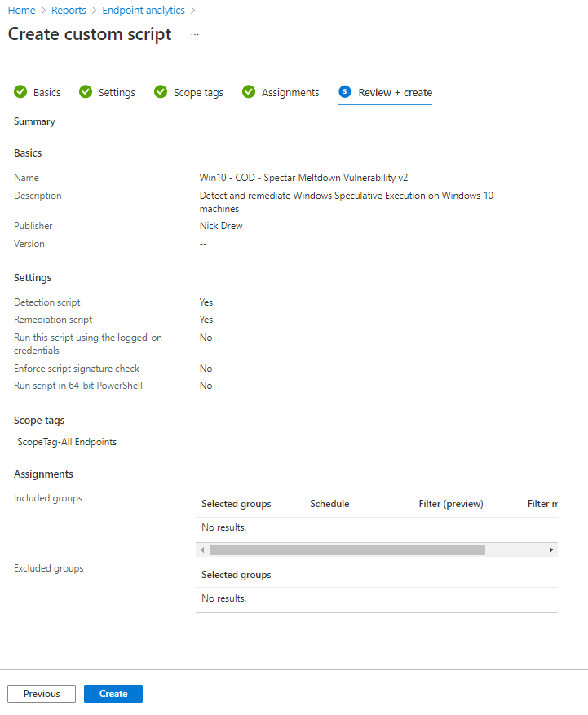Viewport: 588px width, 715px height.
Task: Select the Assignments step tab
Action: (x=290, y=93)
